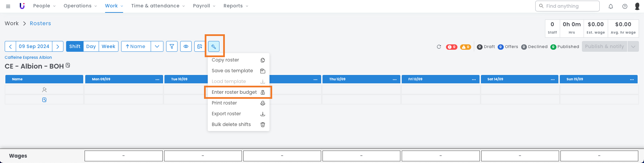Open the Mon 09/09 column options menu
The image size is (644, 163).
(157, 79)
